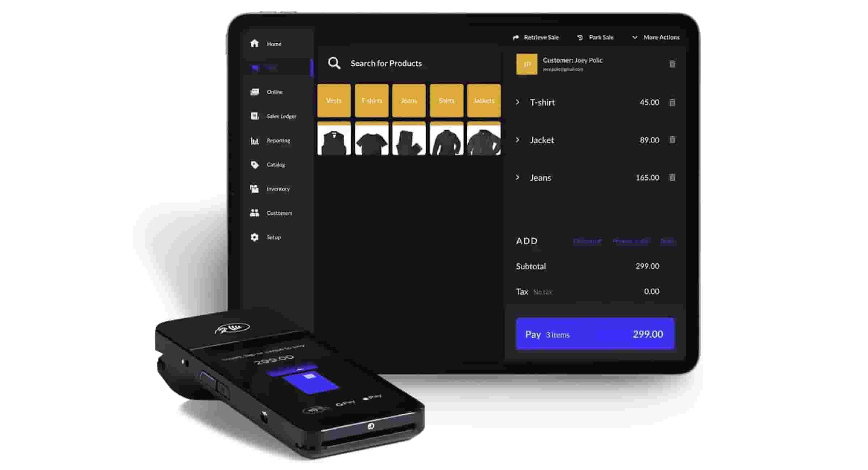This screenshot has width=868, height=470.
Task: Delete the Jacket line item
Action: [x=672, y=140]
